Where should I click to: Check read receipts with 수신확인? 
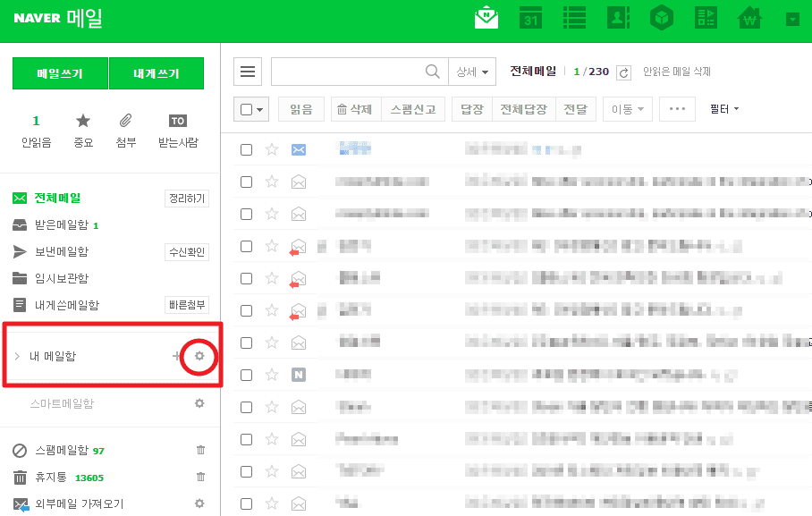187,252
